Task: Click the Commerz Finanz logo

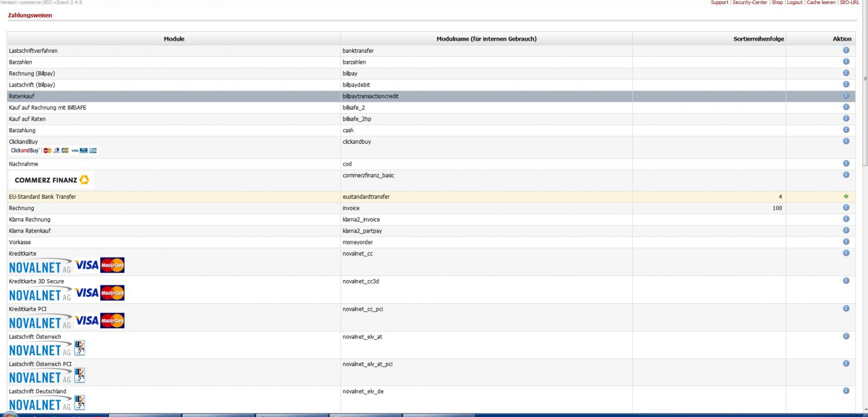Action: (52, 180)
